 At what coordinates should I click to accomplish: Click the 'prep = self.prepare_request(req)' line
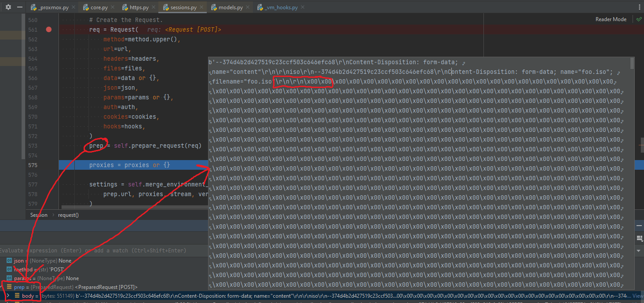(145, 146)
